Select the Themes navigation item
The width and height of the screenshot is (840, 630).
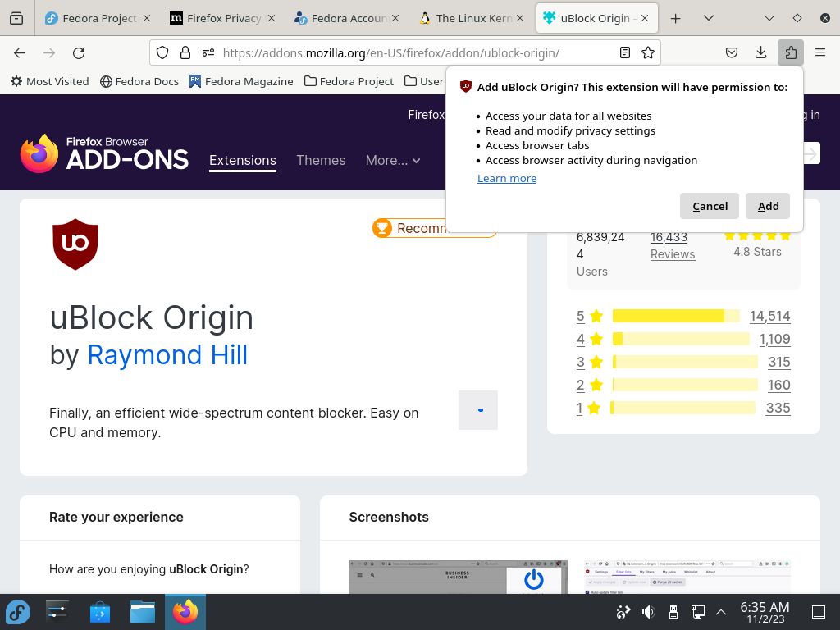pyautogui.click(x=321, y=160)
